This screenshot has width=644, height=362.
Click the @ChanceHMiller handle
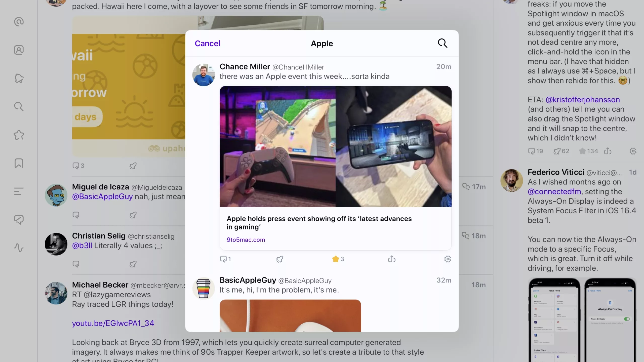coord(298,67)
